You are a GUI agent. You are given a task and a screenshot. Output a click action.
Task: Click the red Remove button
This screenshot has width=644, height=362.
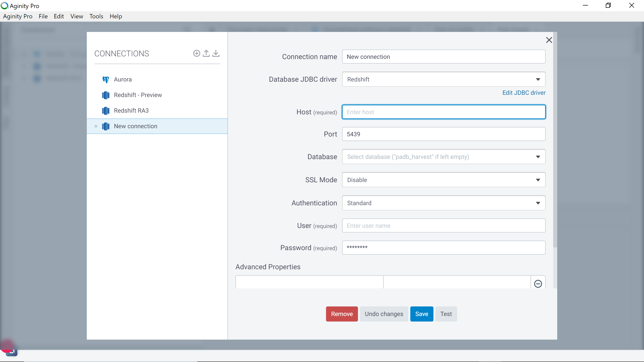(x=342, y=314)
